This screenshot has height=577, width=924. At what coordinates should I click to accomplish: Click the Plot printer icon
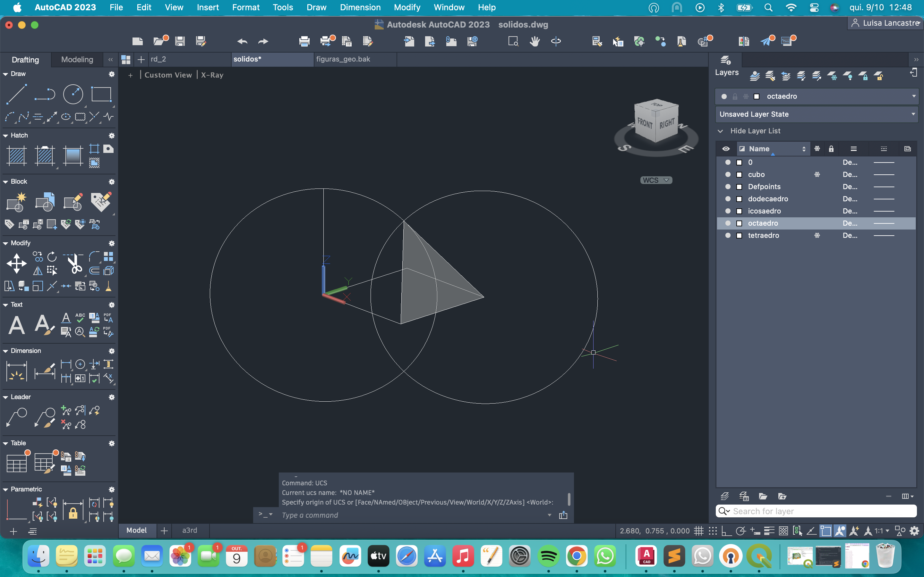pos(304,41)
